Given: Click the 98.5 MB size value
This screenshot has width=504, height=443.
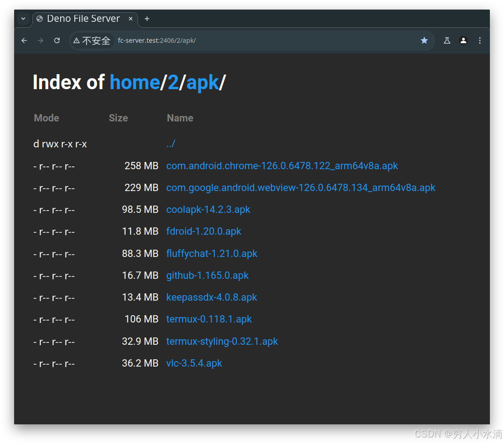Looking at the screenshot, I should pos(140,210).
